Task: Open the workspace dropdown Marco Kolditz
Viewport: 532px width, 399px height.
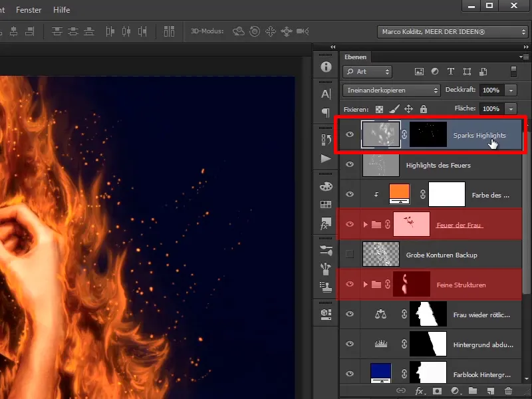Action: coord(452,32)
